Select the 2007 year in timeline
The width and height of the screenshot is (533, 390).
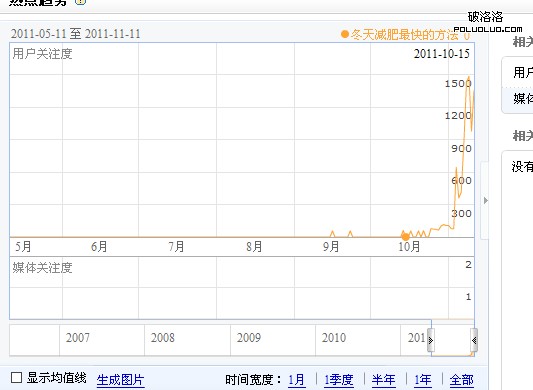(78, 338)
